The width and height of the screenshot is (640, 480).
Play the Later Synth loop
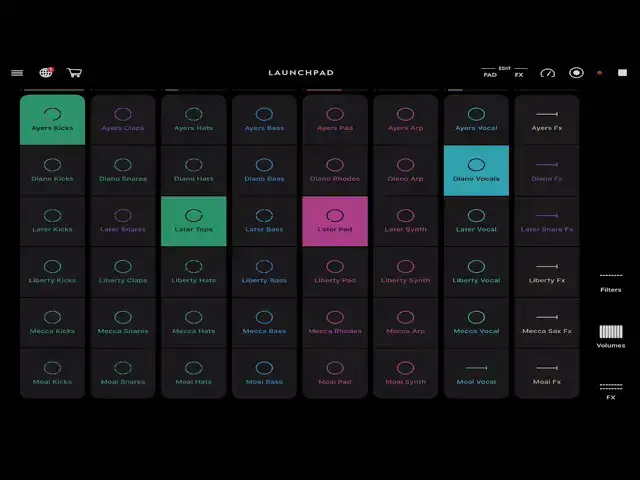[405, 221]
